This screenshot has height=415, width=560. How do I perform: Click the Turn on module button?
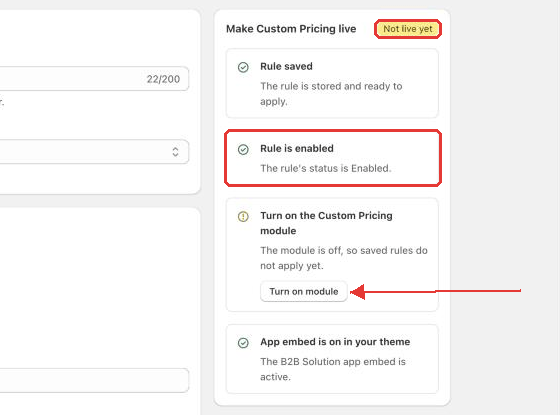tap(304, 291)
